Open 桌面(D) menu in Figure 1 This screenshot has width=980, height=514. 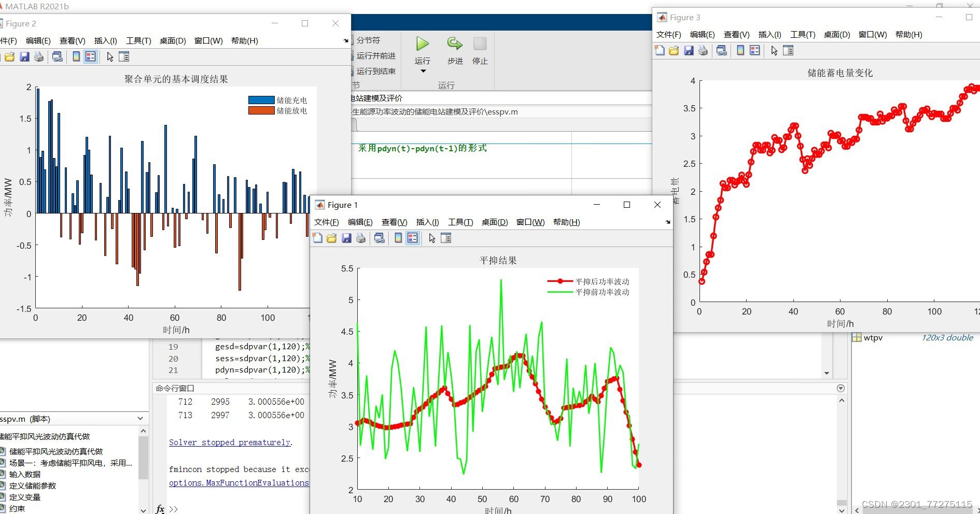(x=494, y=222)
